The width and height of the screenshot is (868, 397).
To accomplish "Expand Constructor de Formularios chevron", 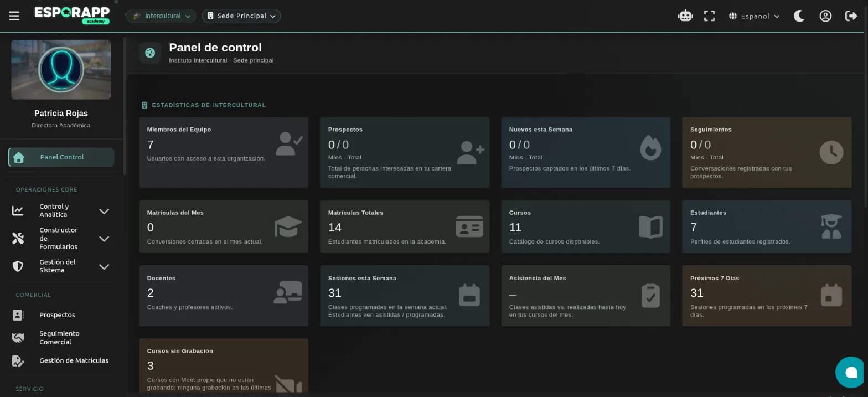I will click(104, 239).
